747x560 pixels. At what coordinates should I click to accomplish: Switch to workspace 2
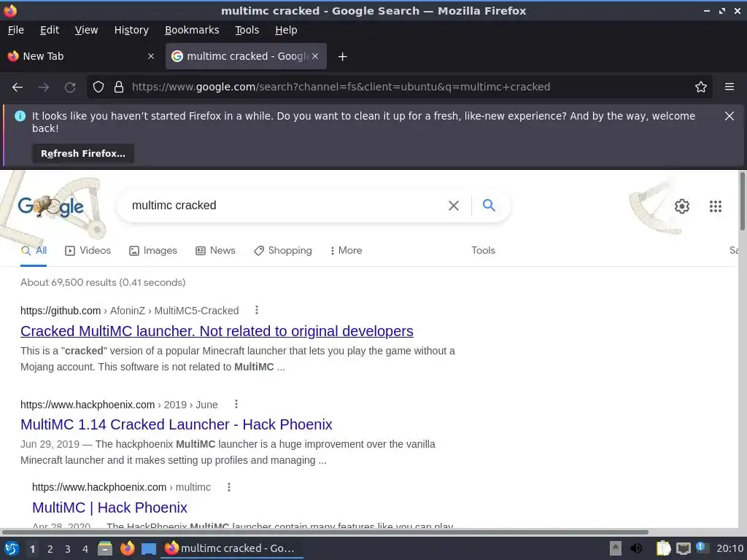click(50, 549)
